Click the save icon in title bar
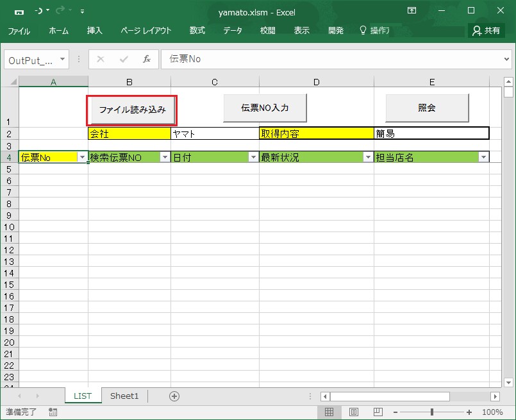This screenshot has height=420, width=516. coord(19,12)
